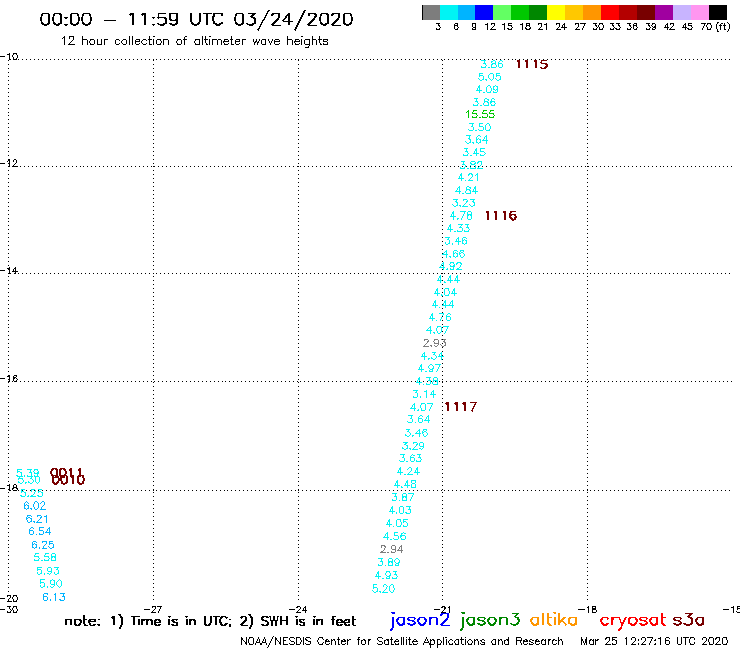Select the -27 longitude axis label
740x650 pixels.
153,609
